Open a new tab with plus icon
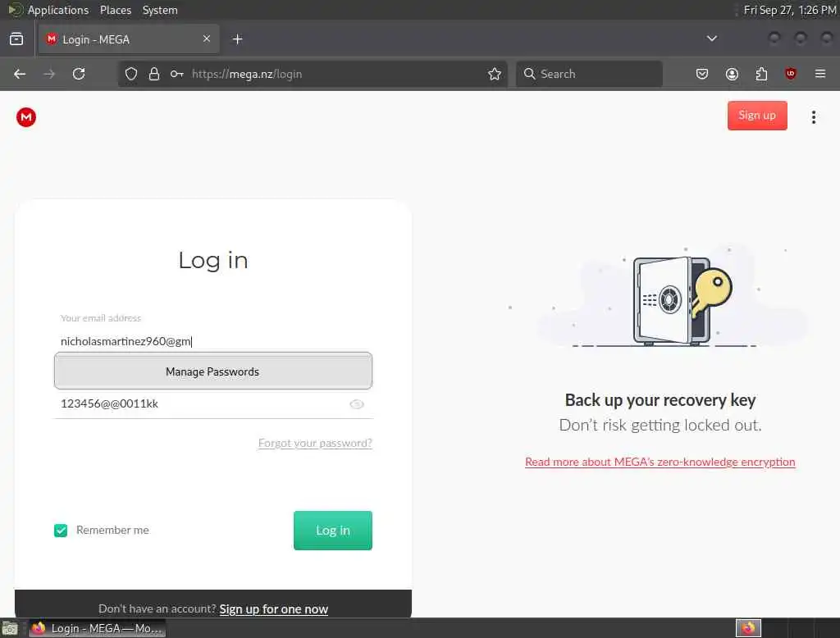The width and height of the screenshot is (840, 638). pyautogui.click(x=238, y=39)
